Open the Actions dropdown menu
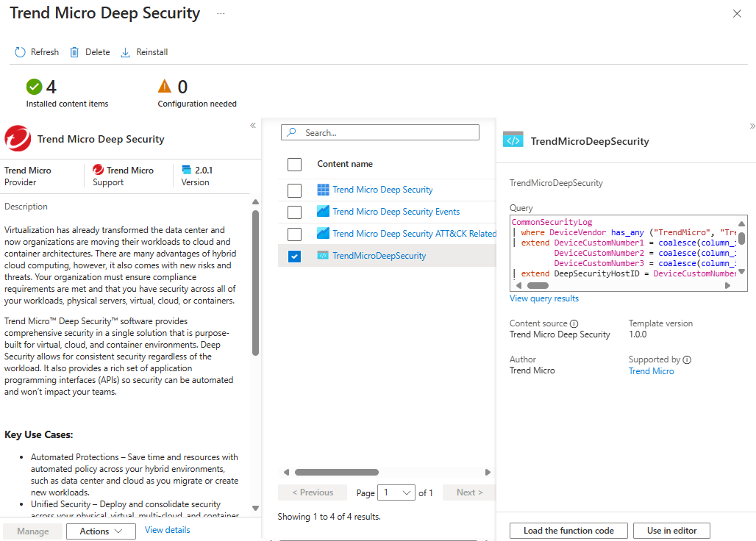Viewport: 756px width, 541px height. coord(101,531)
